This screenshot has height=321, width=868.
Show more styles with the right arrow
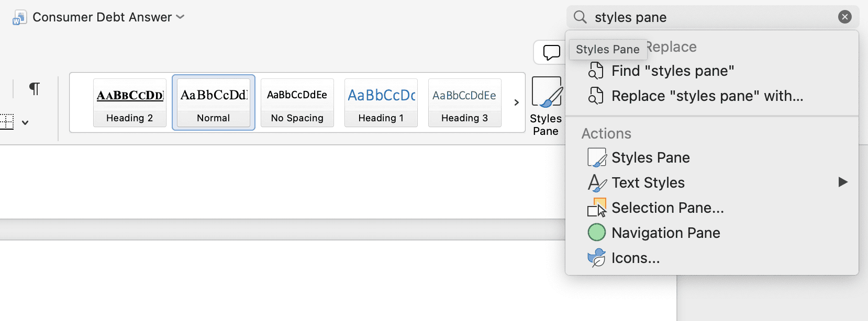coord(516,102)
